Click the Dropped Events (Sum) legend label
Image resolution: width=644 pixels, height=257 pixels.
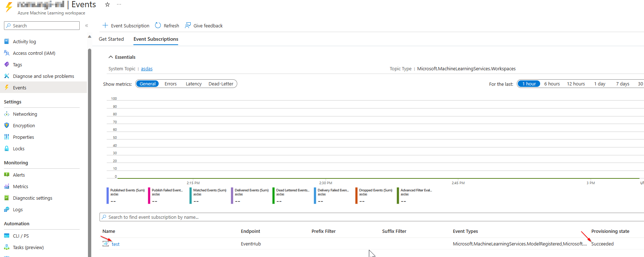tap(376, 190)
